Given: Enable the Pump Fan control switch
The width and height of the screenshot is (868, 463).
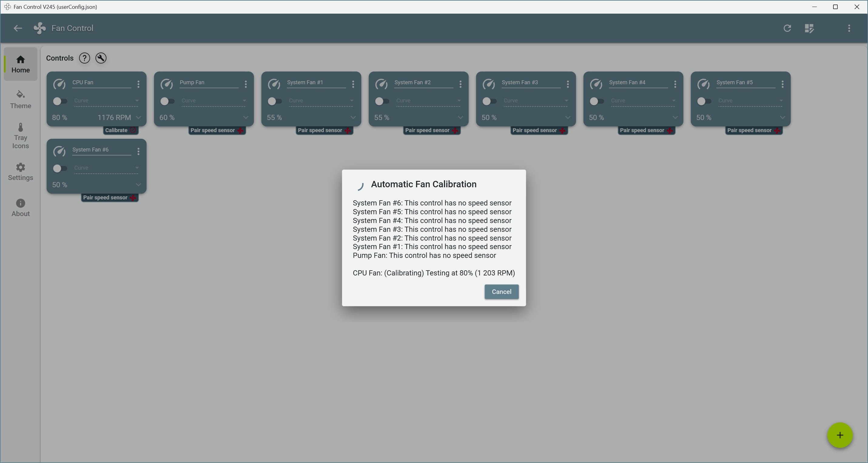Looking at the screenshot, I should click(x=167, y=101).
